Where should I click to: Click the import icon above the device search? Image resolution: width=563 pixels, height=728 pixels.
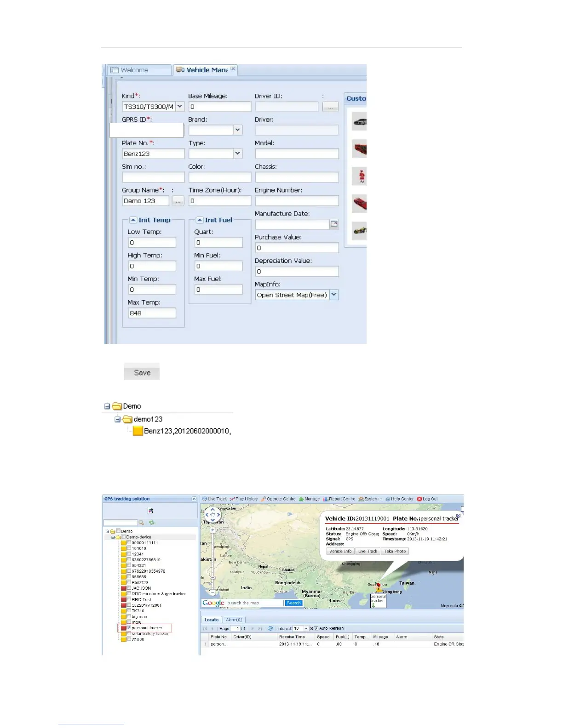pos(150,511)
